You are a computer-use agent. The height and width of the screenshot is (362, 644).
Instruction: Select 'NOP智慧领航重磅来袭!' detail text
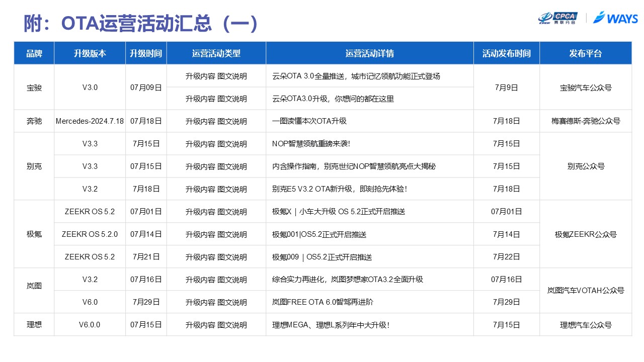pos(311,144)
